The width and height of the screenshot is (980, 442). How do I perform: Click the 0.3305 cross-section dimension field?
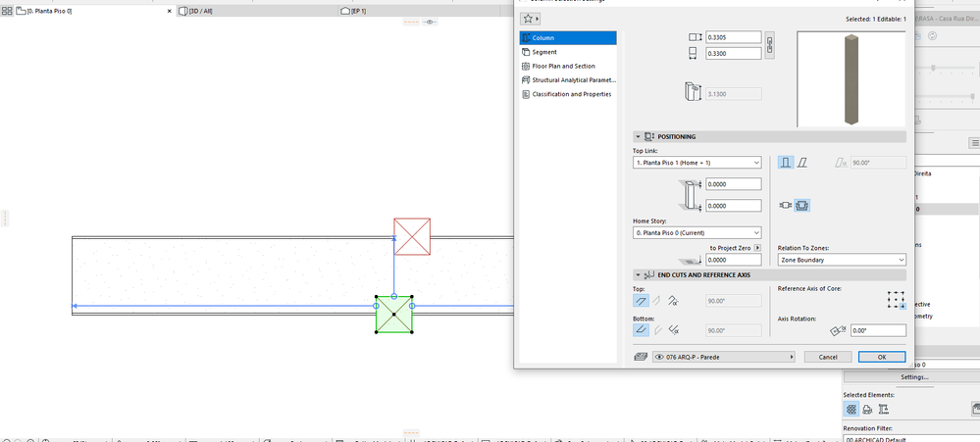point(734,37)
